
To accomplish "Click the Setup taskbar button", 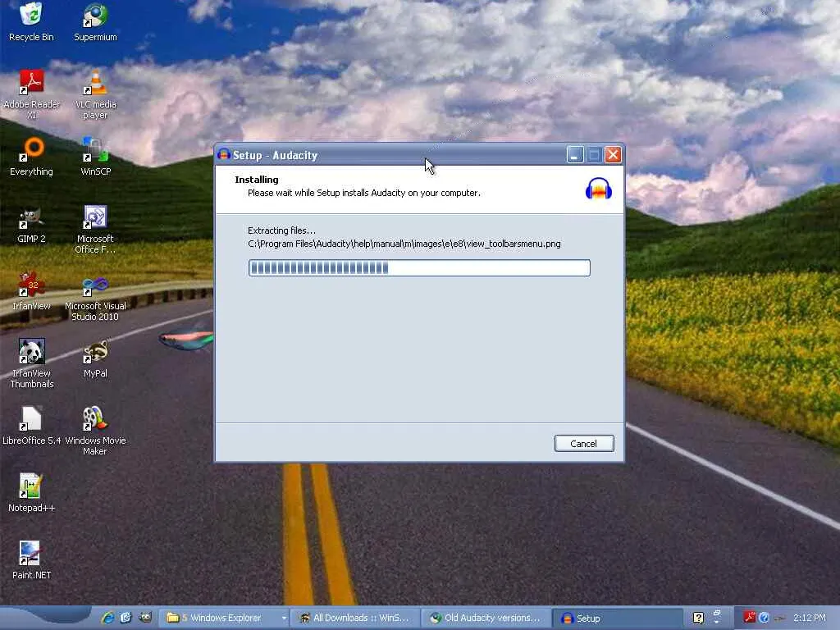I will point(618,618).
